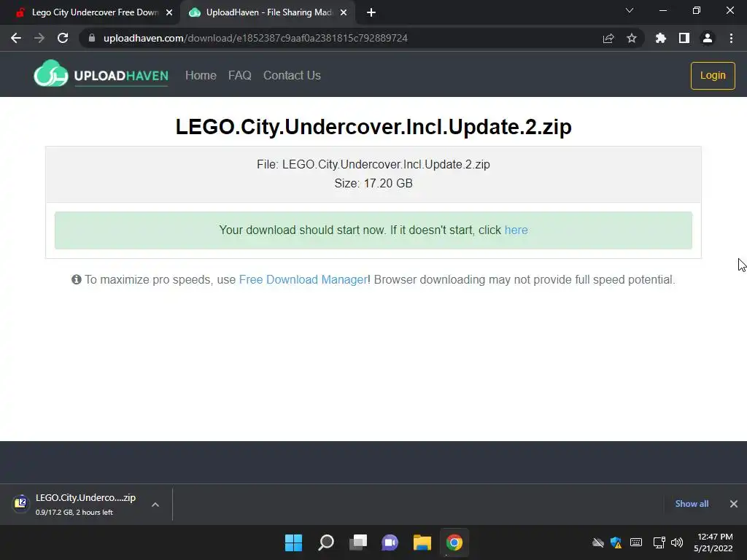Click the Chrome taskbar icon
The height and width of the screenshot is (560, 747).
pyautogui.click(x=454, y=542)
